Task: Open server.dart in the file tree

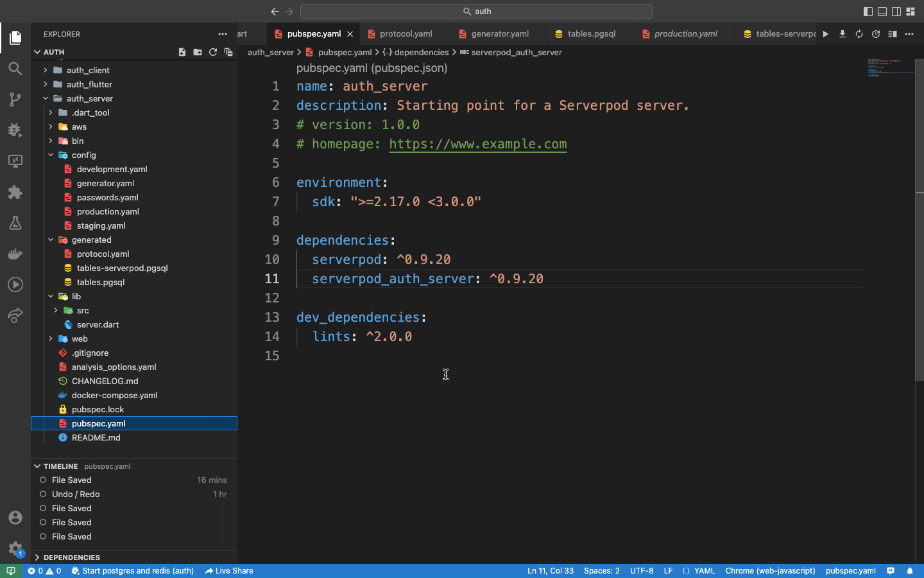Action: (134, 324)
